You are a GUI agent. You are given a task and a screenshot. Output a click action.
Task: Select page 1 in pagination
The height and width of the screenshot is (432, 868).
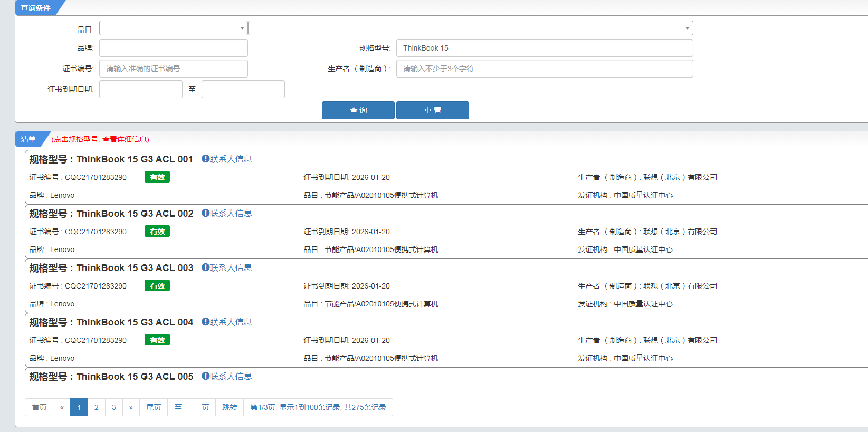pyautogui.click(x=79, y=407)
